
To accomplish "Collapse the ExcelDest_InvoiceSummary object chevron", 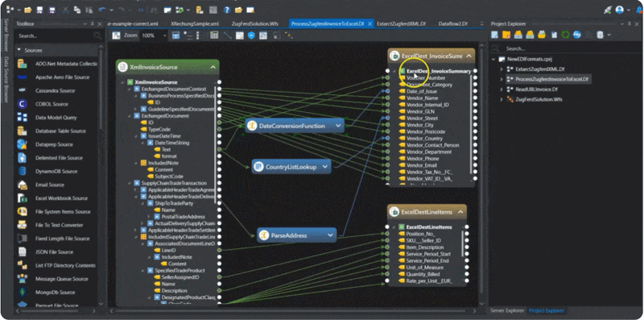I will (469, 56).
